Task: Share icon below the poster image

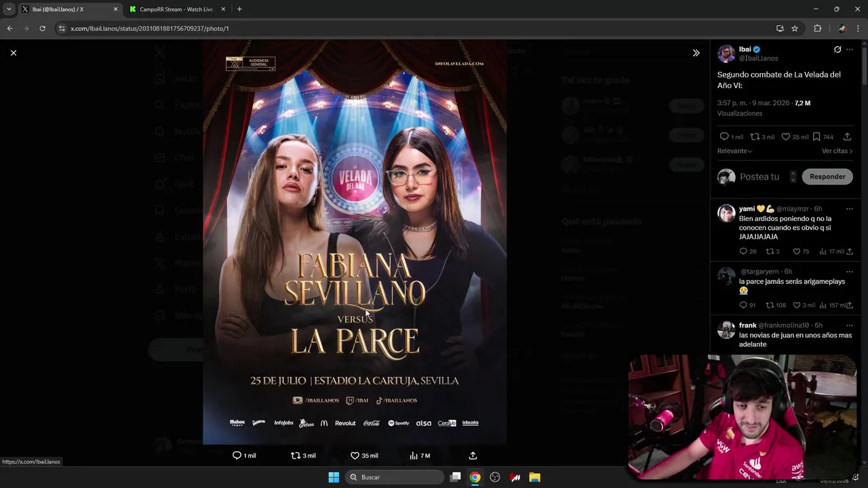Action: (x=473, y=455)
